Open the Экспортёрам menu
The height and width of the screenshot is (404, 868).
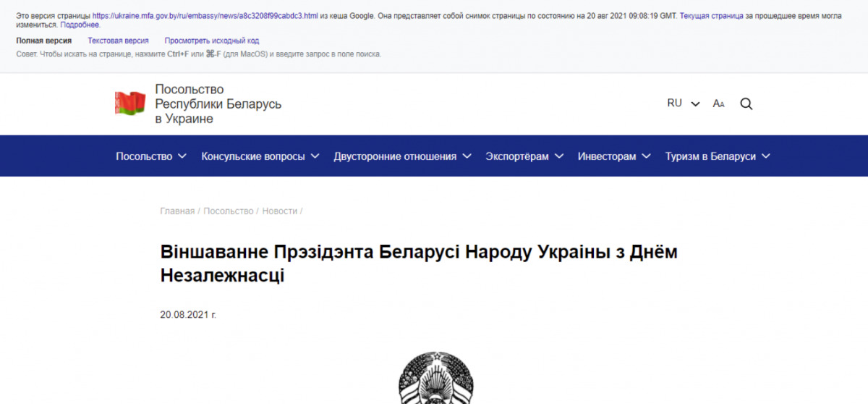pos(524,156)
